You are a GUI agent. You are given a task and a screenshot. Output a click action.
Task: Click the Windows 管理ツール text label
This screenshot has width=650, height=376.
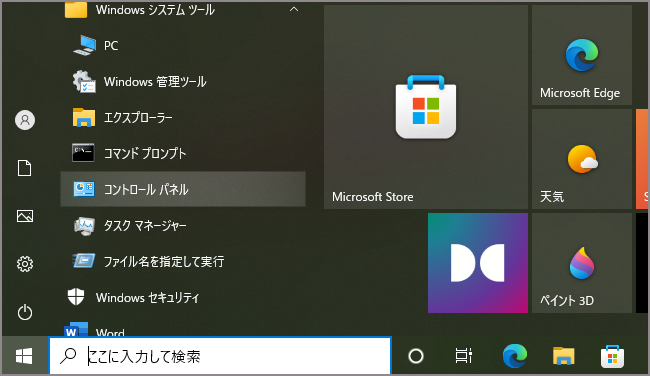click(155, 82)
